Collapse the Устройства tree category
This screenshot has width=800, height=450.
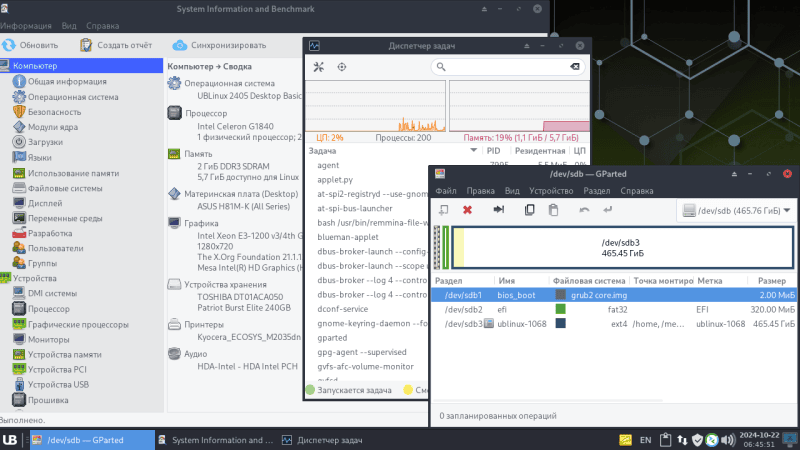[x=5, y=279]
